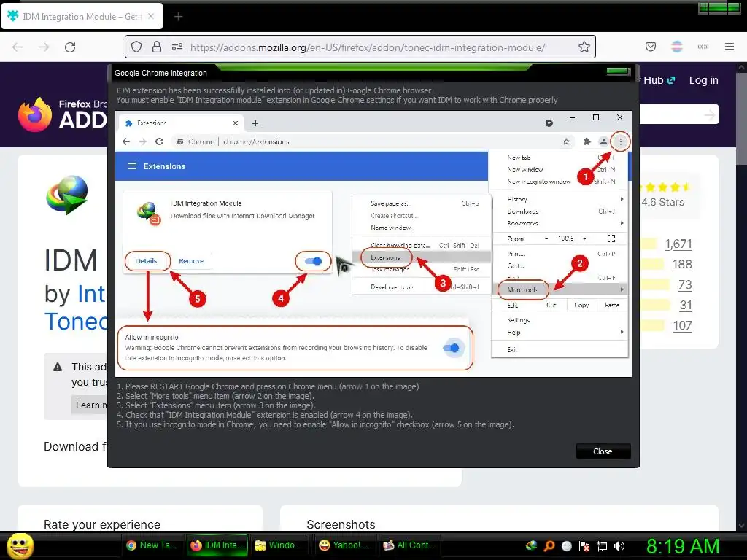Click the add-ons search input field
The height and width of the screenshot is (560, 747).
point(672,114)
